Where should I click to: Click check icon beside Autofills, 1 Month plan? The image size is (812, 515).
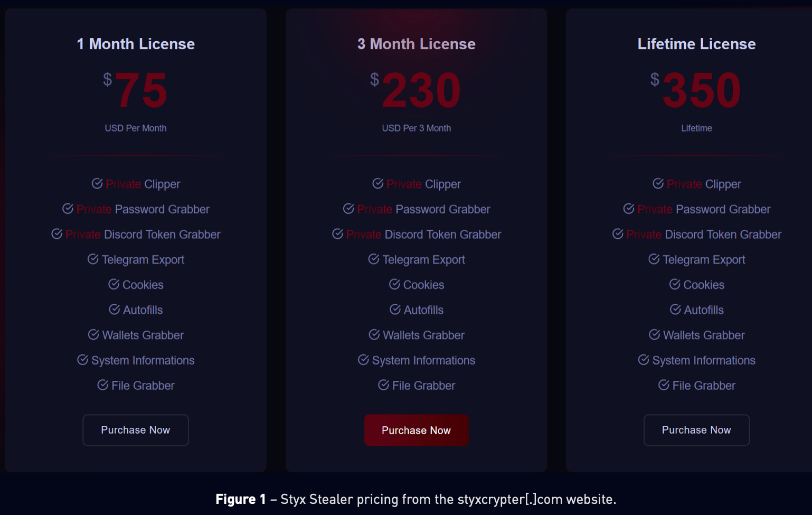[x=114, y=309]
